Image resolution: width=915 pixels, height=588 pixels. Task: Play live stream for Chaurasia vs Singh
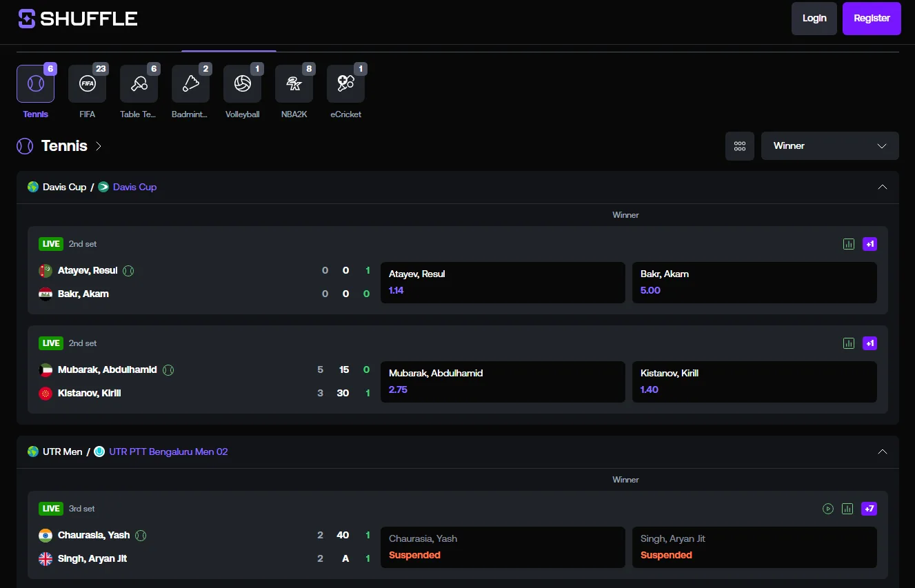pyautogui.click(x=828, y=509)
